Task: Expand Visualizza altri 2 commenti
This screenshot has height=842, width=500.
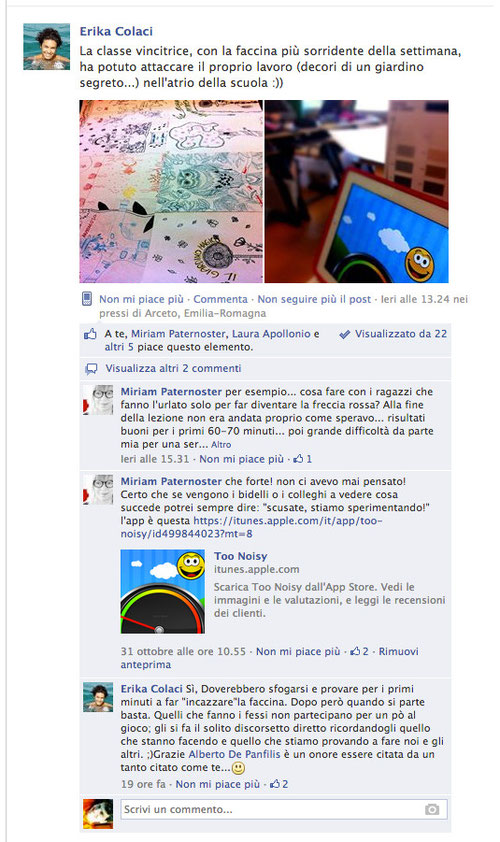Action: tap(173, 368)
